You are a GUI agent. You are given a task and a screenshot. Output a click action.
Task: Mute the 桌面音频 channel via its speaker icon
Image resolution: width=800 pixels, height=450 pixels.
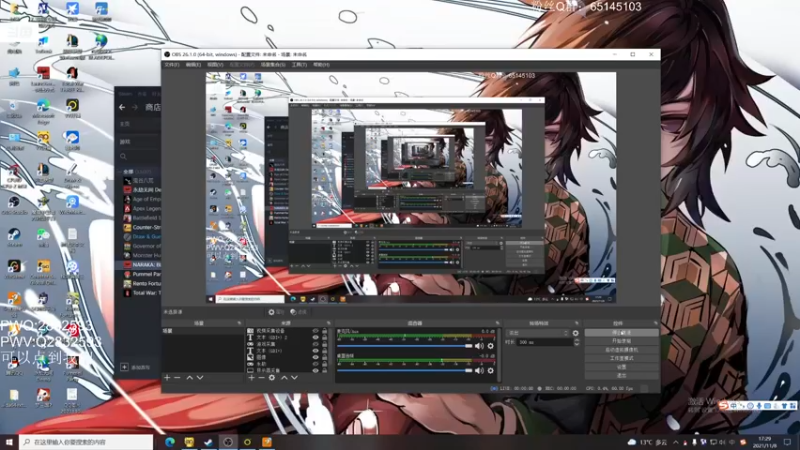[x=479, y=370]
